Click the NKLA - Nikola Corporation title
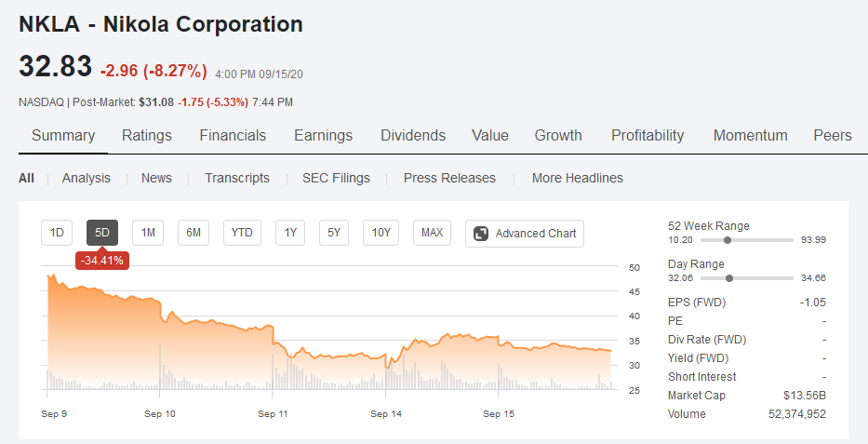The width and height of the screenshot is (868, 444). pyautogui.click(x=161, y=24)
